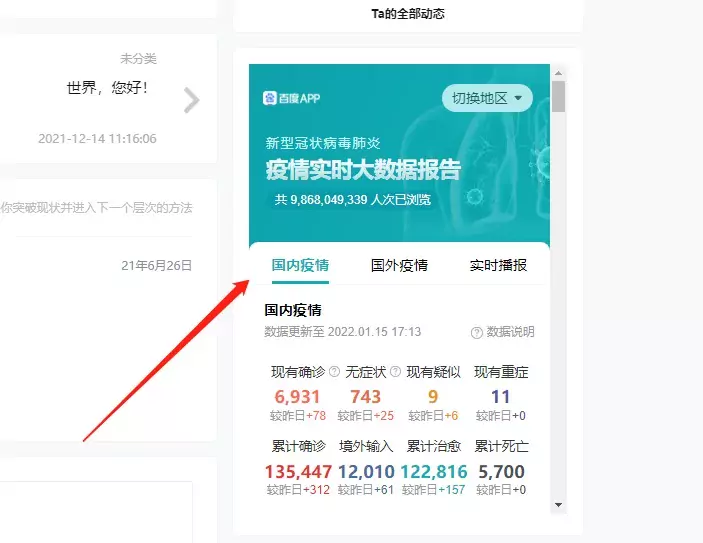Click the 未分类 category label
The image size is (703, 543).
click(138, 58)
